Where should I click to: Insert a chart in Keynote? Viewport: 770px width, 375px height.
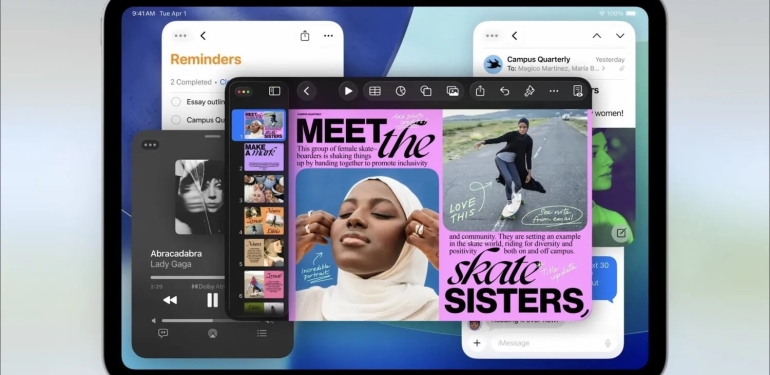coord(401,91)
